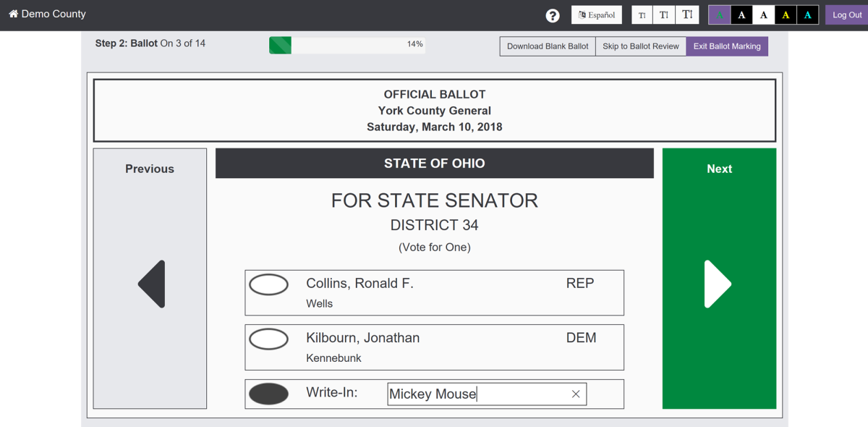The width and height of the screenshot is (868, 427).
Task: Select the oval for Collins, Ronald F.
Action: [x=268, y=284]
